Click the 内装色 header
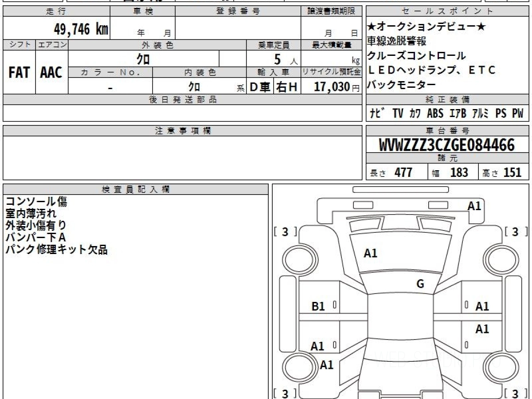 (x=199, y=72)
